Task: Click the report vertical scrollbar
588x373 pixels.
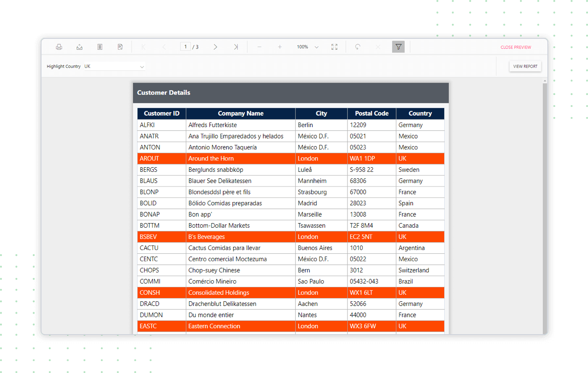Action: pyautogui.click(x=545, y=208)
